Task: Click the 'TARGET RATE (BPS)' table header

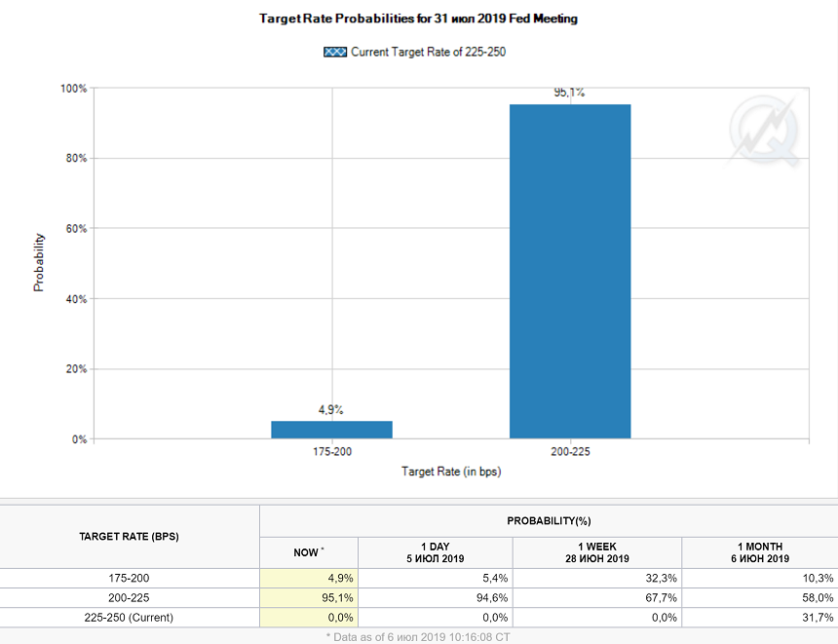Action: point(129,536)
